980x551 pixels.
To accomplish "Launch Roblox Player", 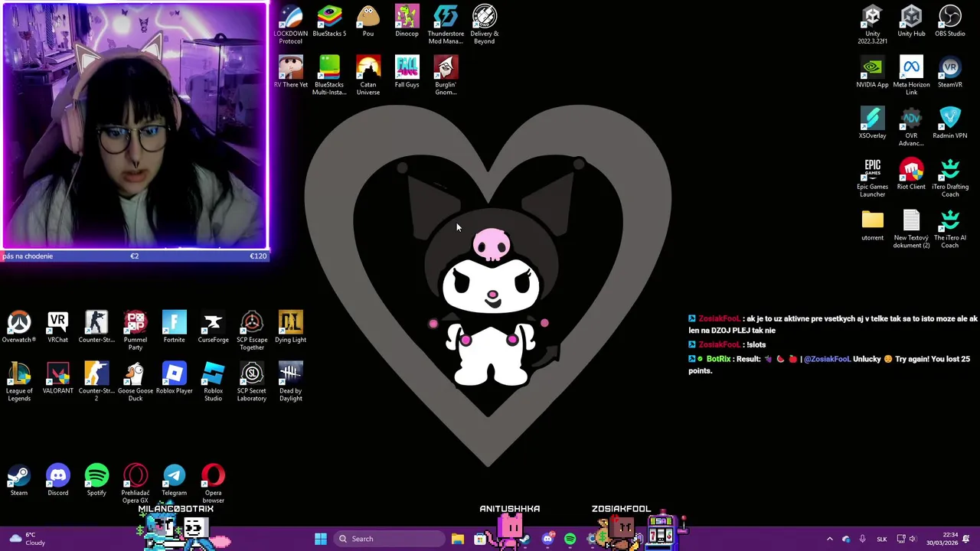I will [x=174, y=378].
